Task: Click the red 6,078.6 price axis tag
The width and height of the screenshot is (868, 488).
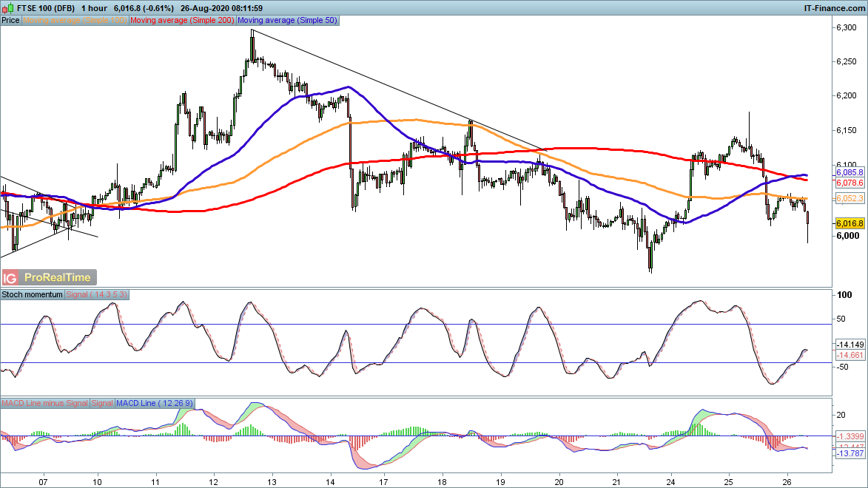Action: click(850, 183)
